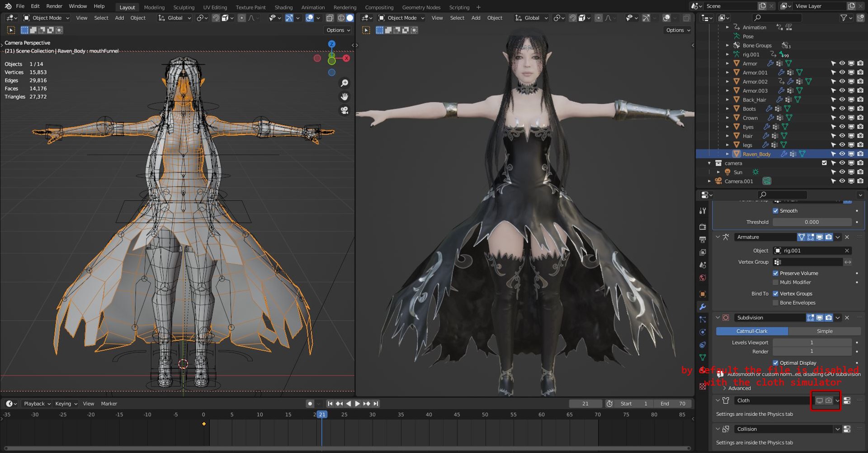The image size is (868, 453).
Task: Open the Scene properties tab
Action: [x=703, y=265]
